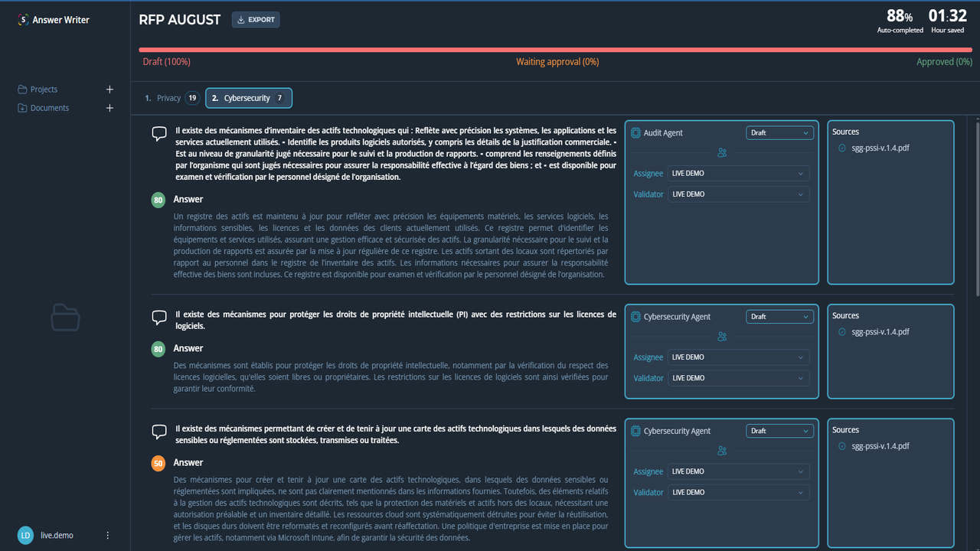Switch to the Privacy tab
Viewport: 980px width, 551px height.
[x=172, y=98]
